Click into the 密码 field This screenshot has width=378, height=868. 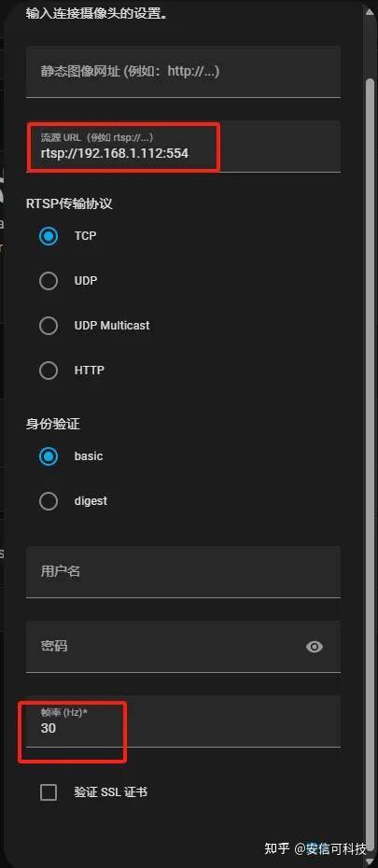(183, 647)
